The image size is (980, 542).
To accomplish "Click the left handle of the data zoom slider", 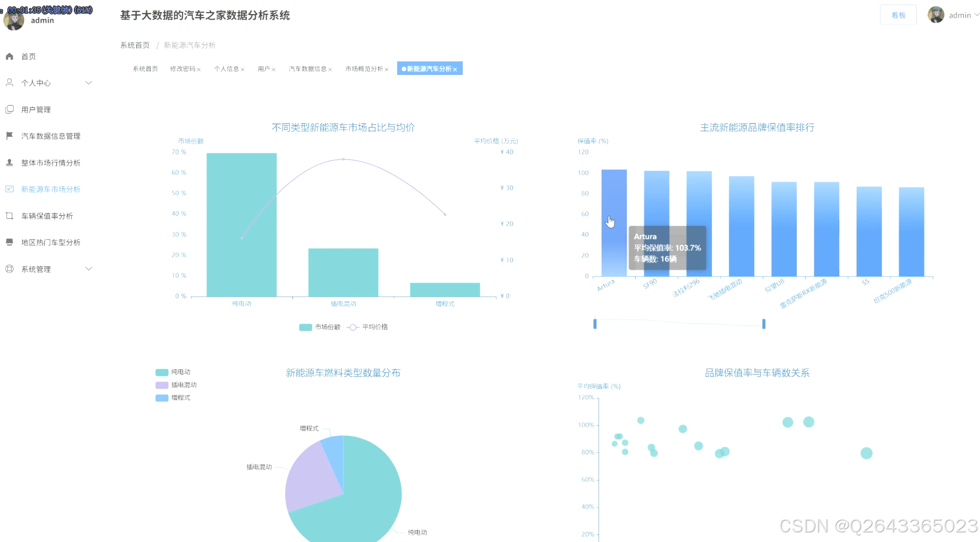I will [x=595, y=324].
